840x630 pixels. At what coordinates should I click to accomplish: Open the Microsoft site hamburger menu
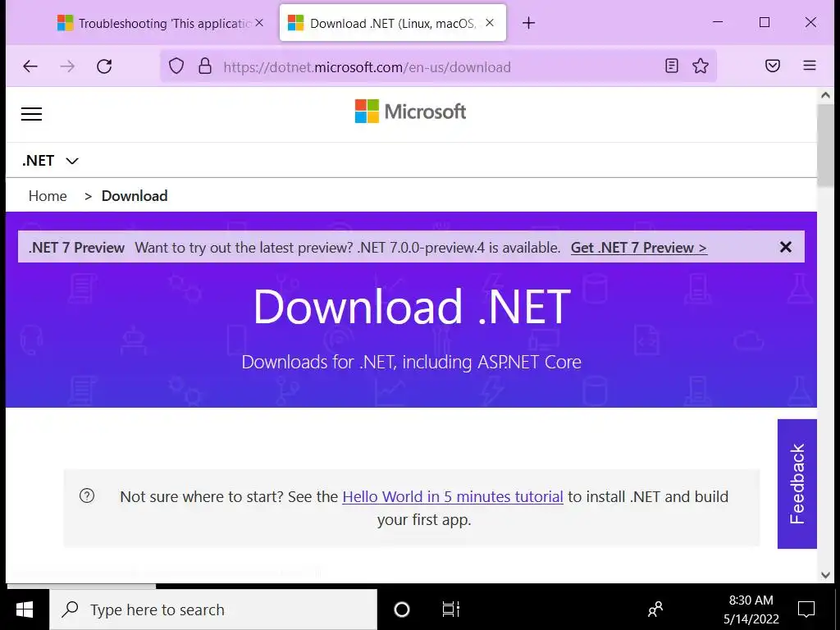(x=31, y=113)
